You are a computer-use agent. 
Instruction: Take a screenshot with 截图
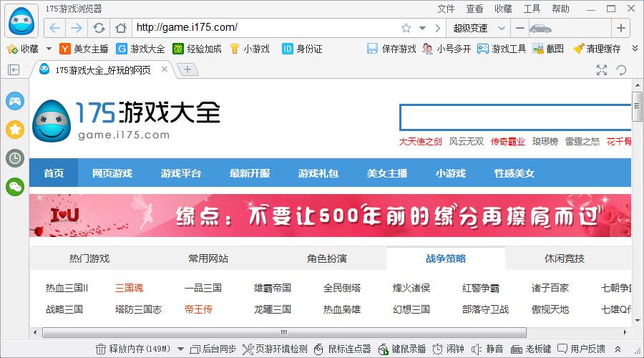click(548, 49)
